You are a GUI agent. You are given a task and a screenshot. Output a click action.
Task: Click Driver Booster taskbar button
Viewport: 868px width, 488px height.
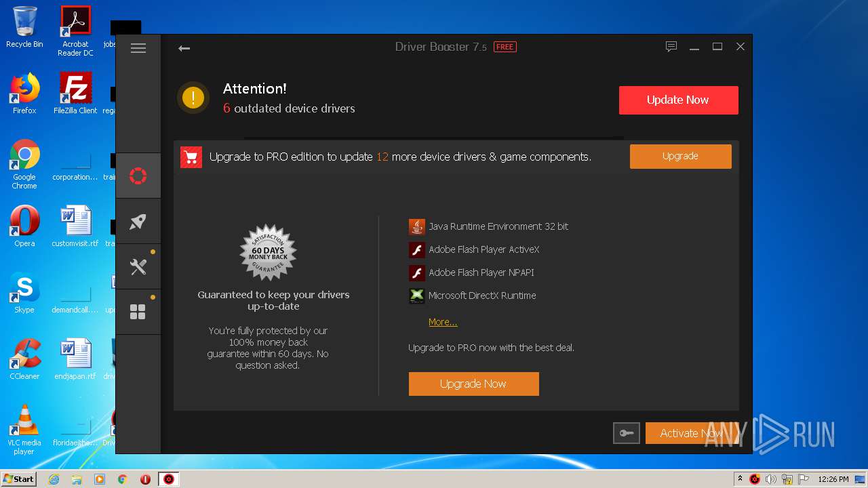169,479
